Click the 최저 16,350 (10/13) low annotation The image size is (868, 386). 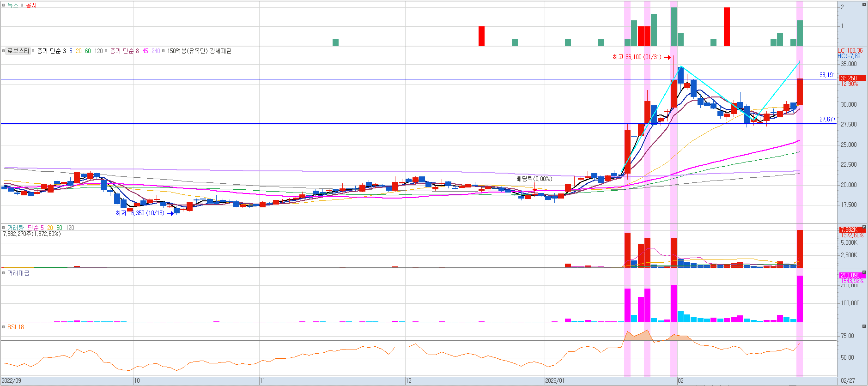click(140, 213)
